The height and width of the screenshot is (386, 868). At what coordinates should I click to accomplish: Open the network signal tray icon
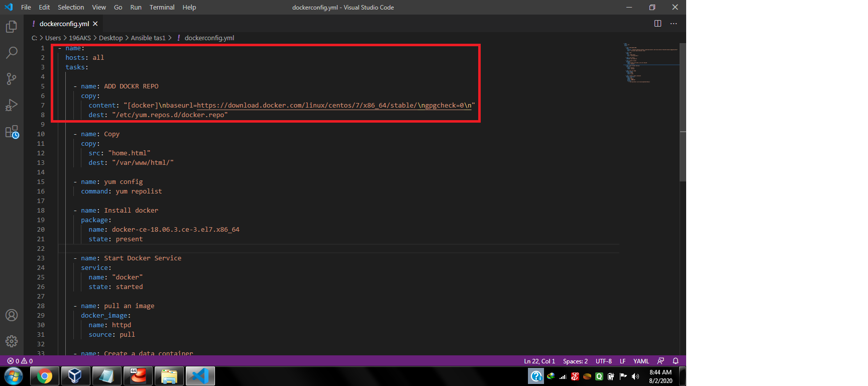point(563,376)
